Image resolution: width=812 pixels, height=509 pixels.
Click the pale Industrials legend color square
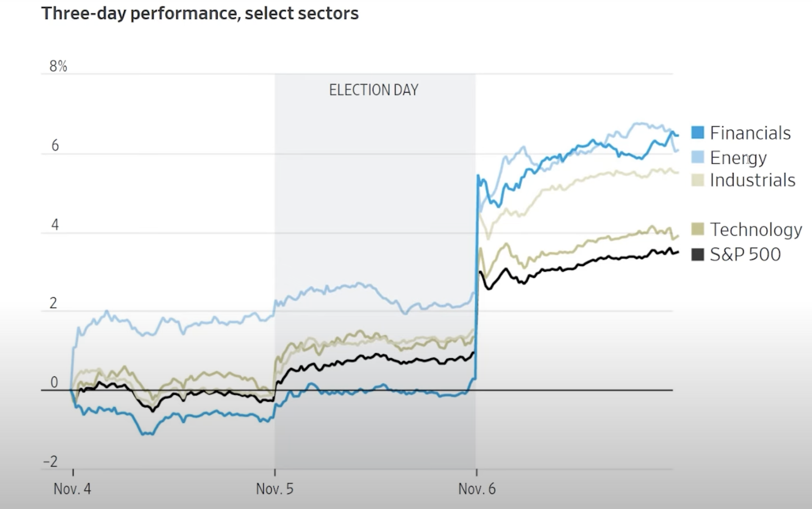tap(698, 180)
